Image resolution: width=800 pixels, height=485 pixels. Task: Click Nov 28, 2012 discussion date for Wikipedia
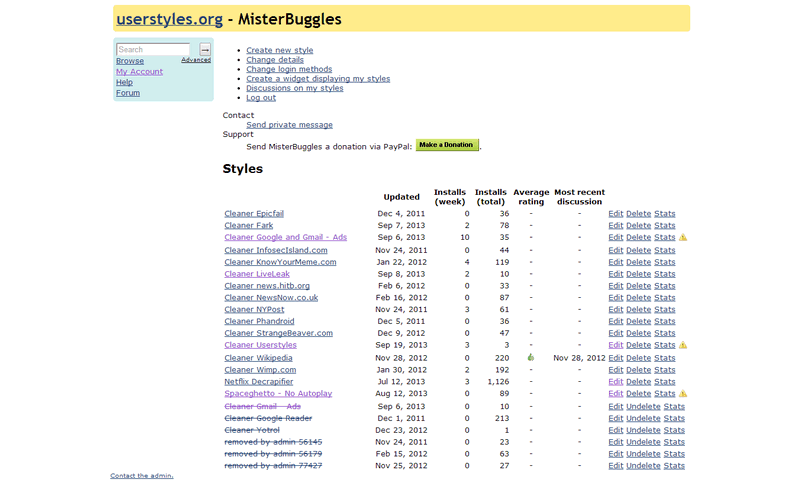click(x=579, y=358)
